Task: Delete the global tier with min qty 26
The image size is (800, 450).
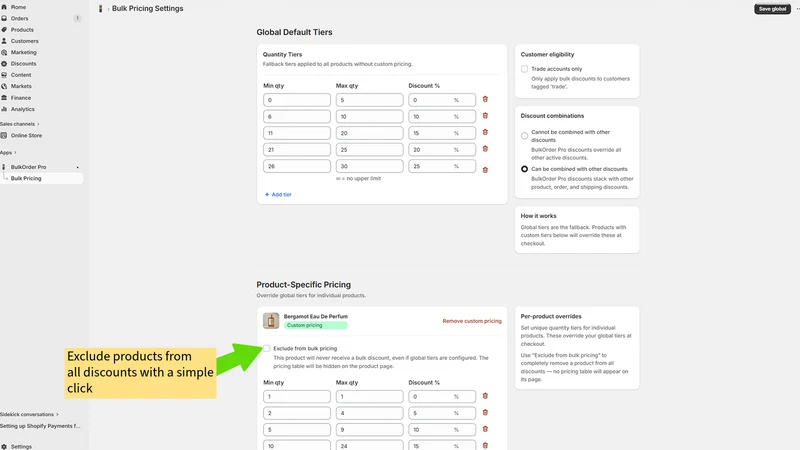Action: point(485,170)
